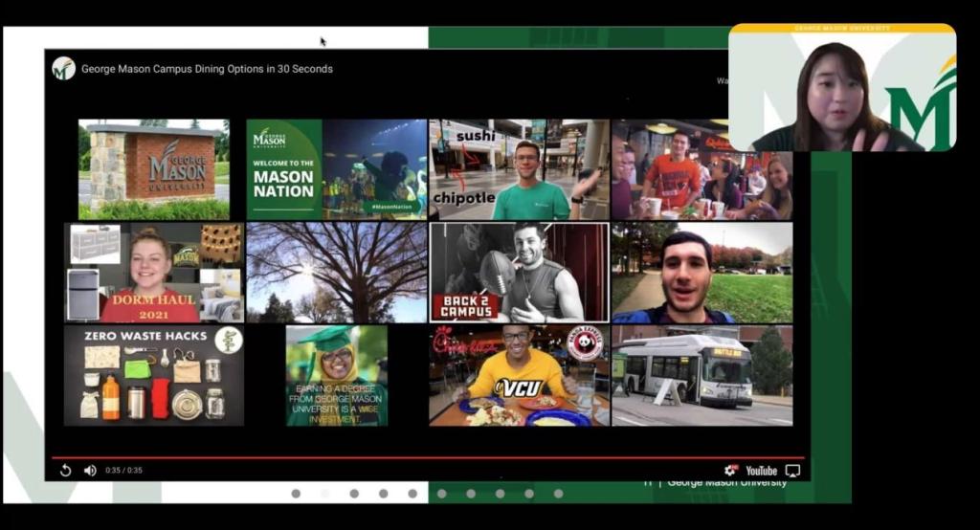
Task: Click the YouTube logo in player bar
Action: pyautogui.click(x=762, y=470)
